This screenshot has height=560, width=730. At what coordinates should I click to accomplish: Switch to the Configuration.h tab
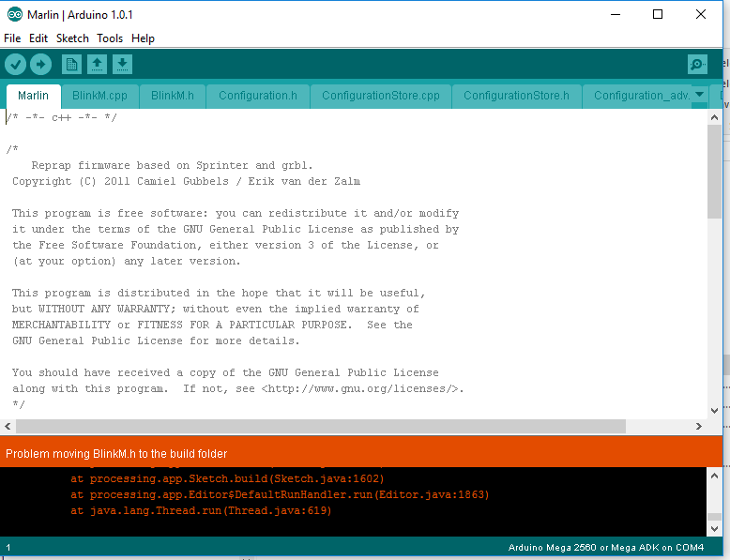tap(257, 96)
